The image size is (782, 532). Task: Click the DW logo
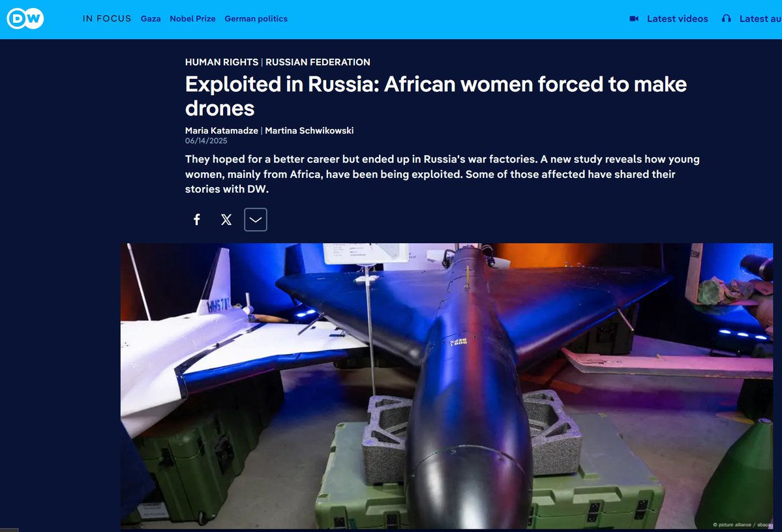(25, 18)
